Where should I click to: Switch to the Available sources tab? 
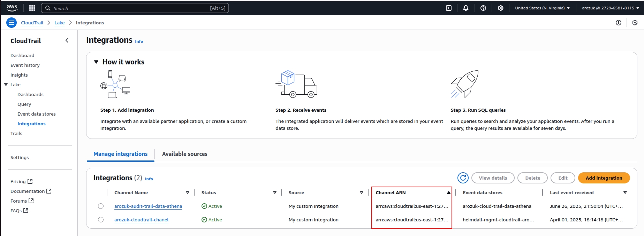(x=184, y=154)
